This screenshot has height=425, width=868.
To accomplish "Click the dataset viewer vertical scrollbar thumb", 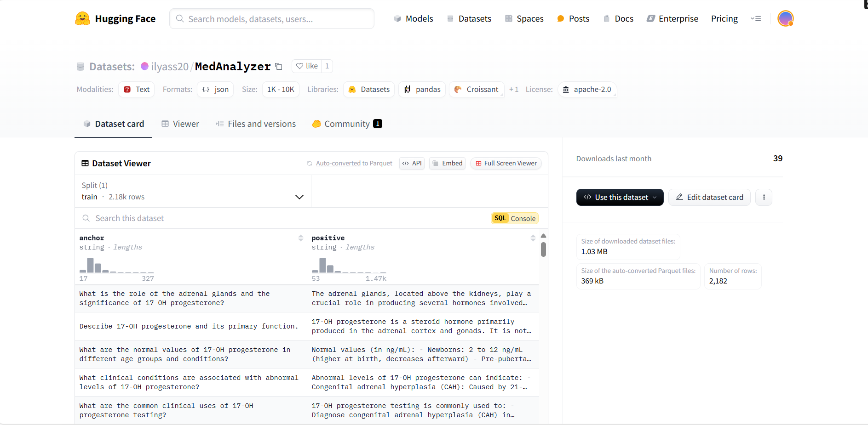I will click(x=543, y=249).
